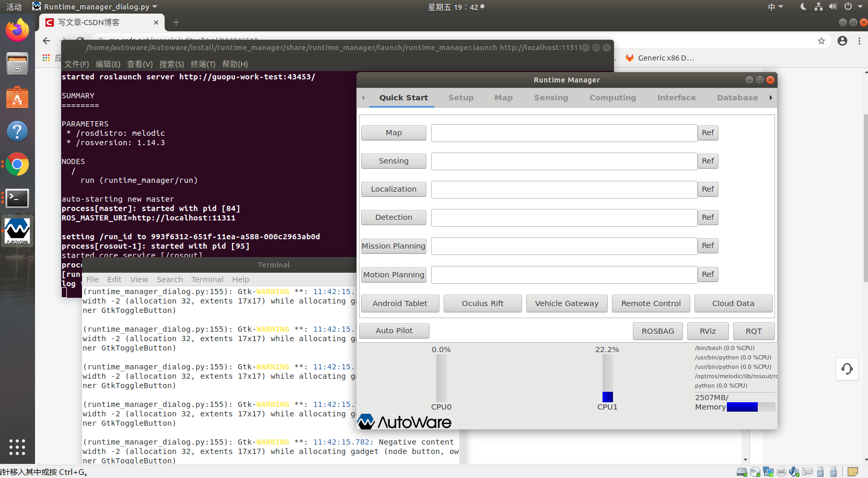Close the CSDN blog Chrome tab
This screenshot has width=868, height=478.
point(156,22)
